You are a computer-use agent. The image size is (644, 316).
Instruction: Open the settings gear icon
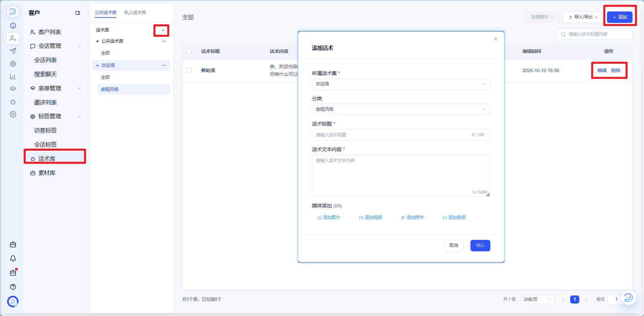tap(13, 115)
